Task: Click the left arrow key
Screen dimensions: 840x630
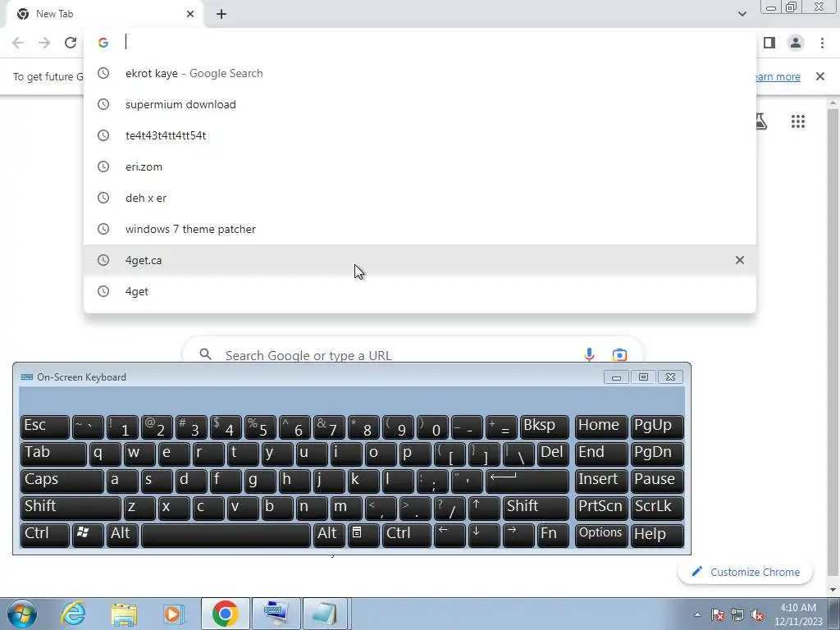Action: coord(450,535)
